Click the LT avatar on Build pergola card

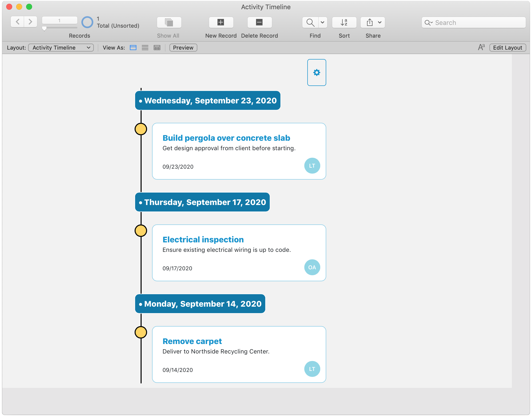click(312, 166)
